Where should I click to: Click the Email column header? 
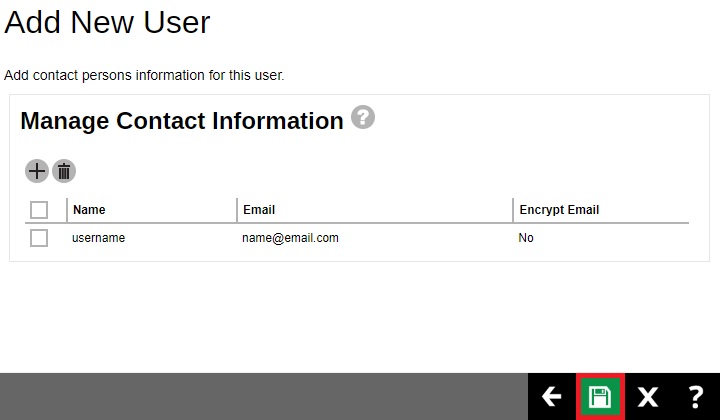click(259, 210)
